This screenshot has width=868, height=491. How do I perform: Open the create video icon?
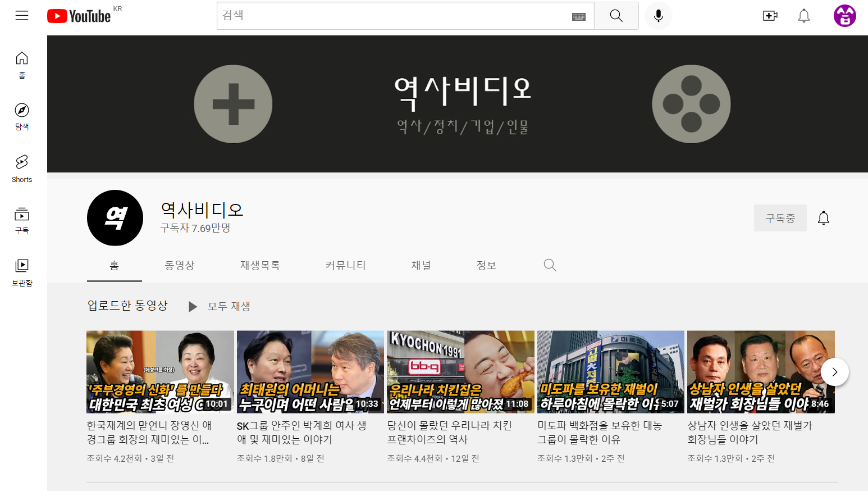[x=770, y=16]
